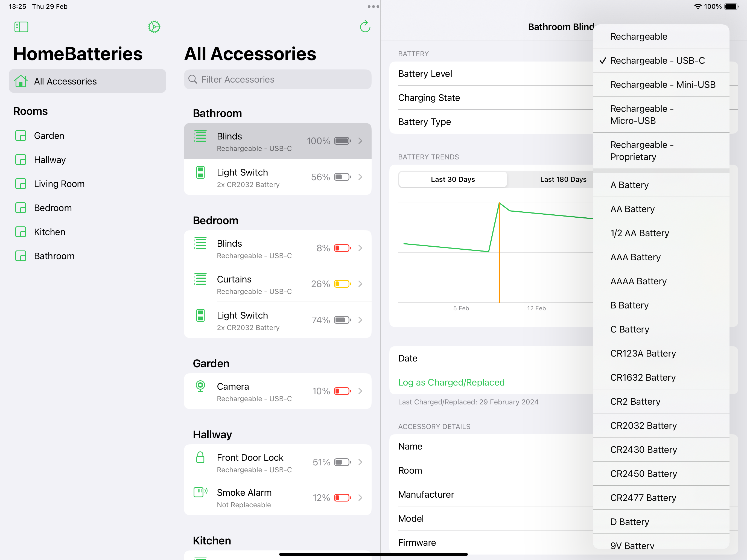747x560 pixels.
Task: Open the Manufacturer detail row
Action: coord(491,494)
